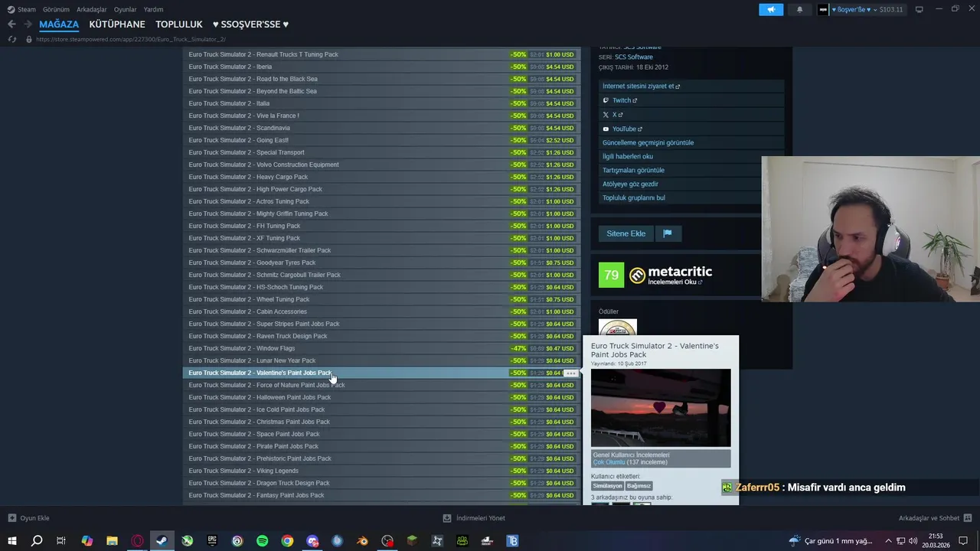This screenshot has height=551, width=980.
Task: Open Epic Games Launcher from taskbar
Action: pyautogui.click(x=212, y=541)
